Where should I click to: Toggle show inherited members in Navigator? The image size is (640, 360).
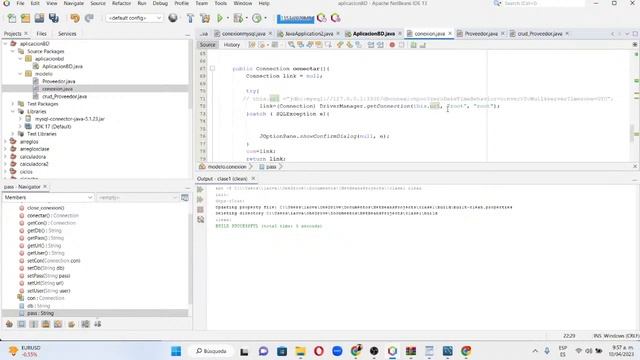(x=9, y=324)
